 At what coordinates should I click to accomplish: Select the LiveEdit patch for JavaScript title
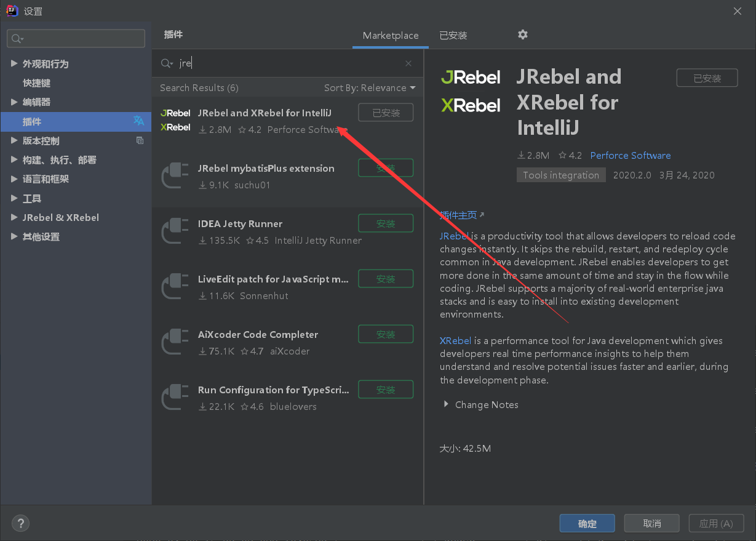point(274,279)
